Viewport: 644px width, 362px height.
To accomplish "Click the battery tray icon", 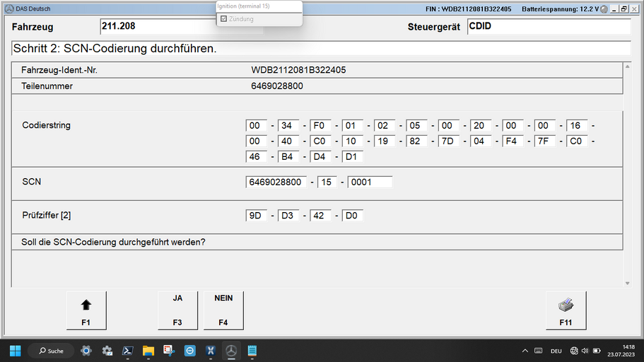I will tap(597, 351).
